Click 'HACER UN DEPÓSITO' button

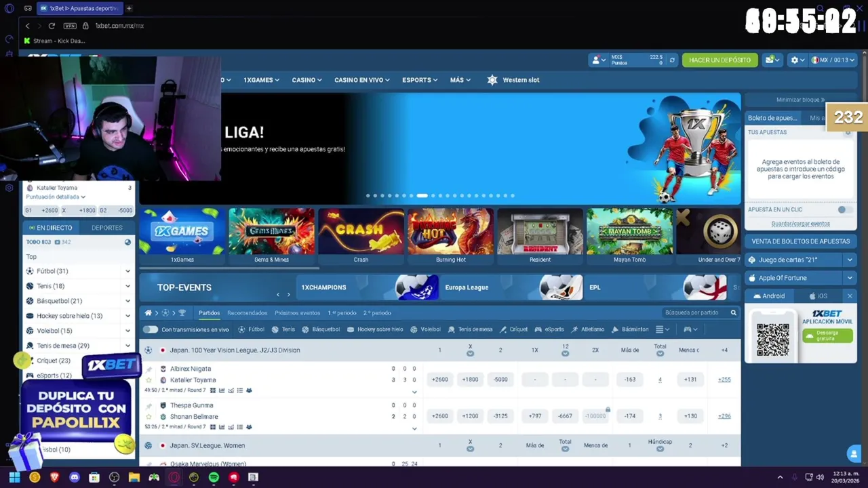click(719, 60)
